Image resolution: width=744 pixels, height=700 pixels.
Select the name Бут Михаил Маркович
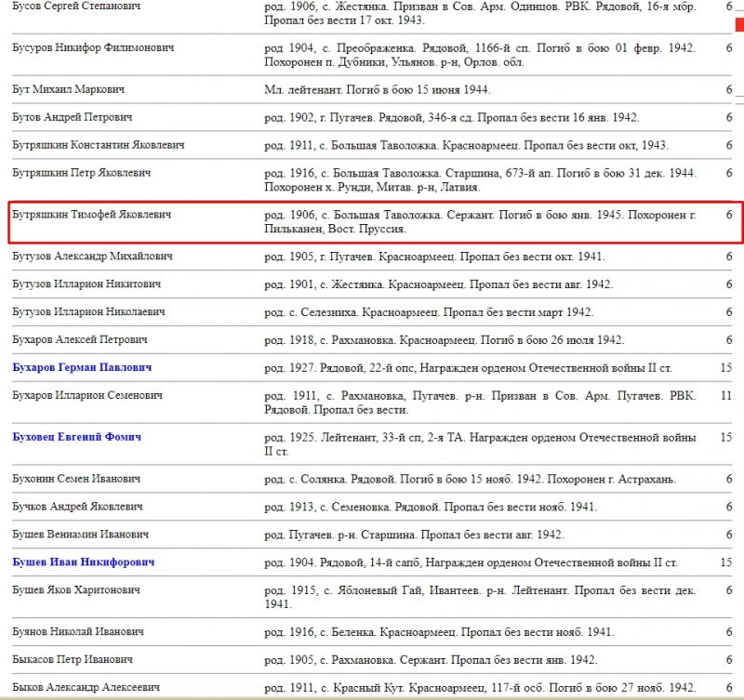pos(68,89)
